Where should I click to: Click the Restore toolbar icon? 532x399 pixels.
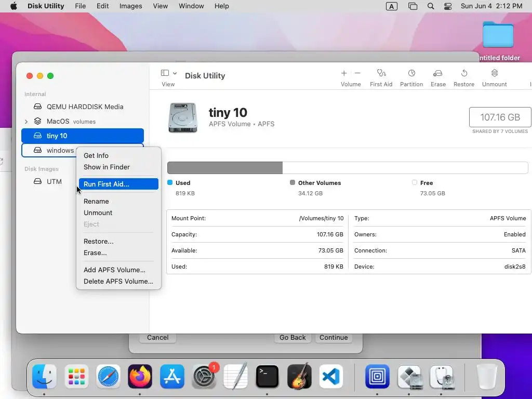[464, 73]
